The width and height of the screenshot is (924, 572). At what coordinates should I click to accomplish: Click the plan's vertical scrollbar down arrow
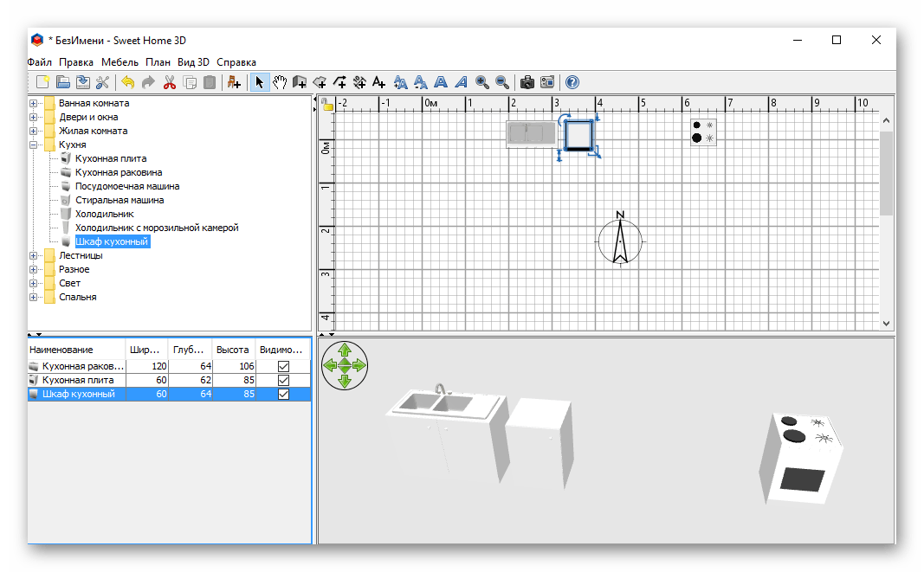886,324
